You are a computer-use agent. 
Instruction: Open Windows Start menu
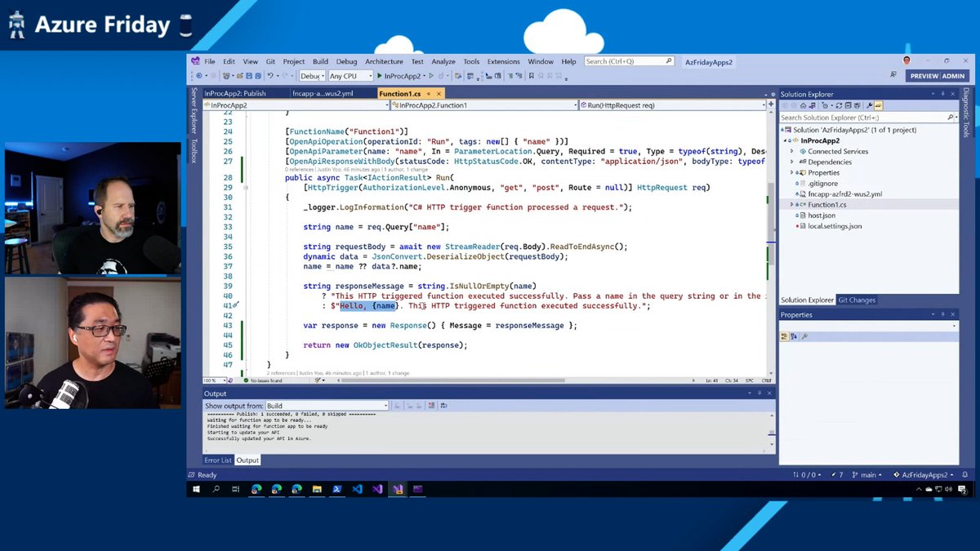(x=196, y=489)
